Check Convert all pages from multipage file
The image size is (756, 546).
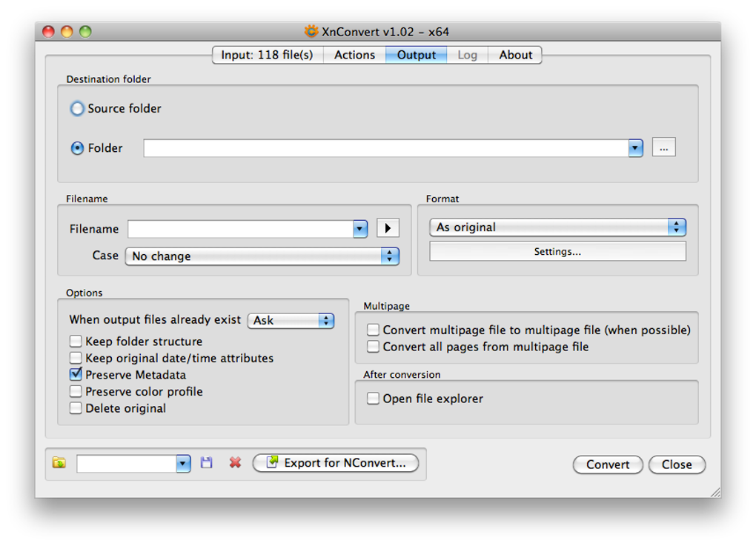coord(373,347)
